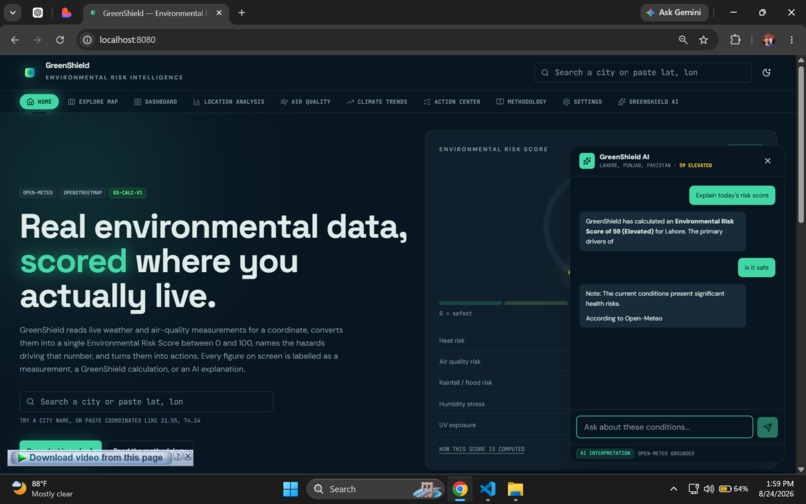806x504 pixels.
Task: Open File Explorer from taskbar
Action: (x=515, y=489)
